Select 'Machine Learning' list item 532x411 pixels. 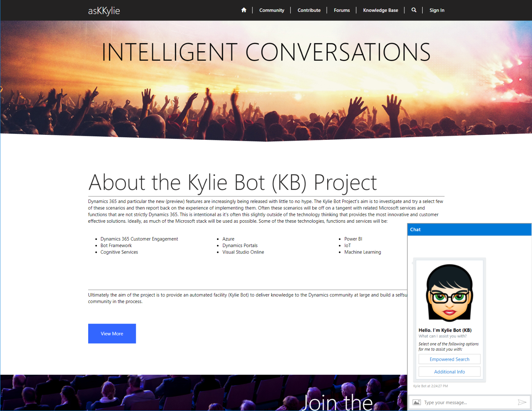coord(362,252)
